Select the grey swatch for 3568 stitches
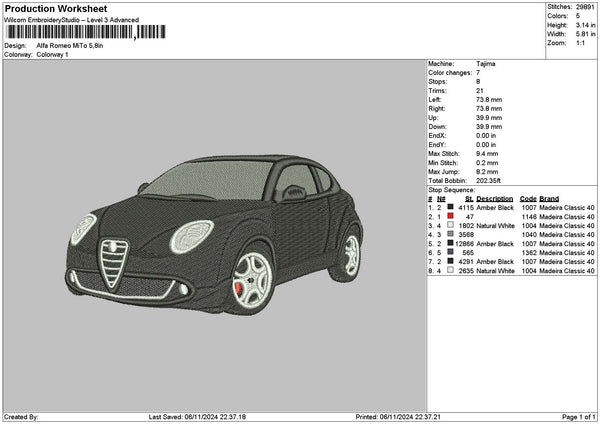This screenshot has width=600, height=424. pyautogui.click(x=451, y=234)
